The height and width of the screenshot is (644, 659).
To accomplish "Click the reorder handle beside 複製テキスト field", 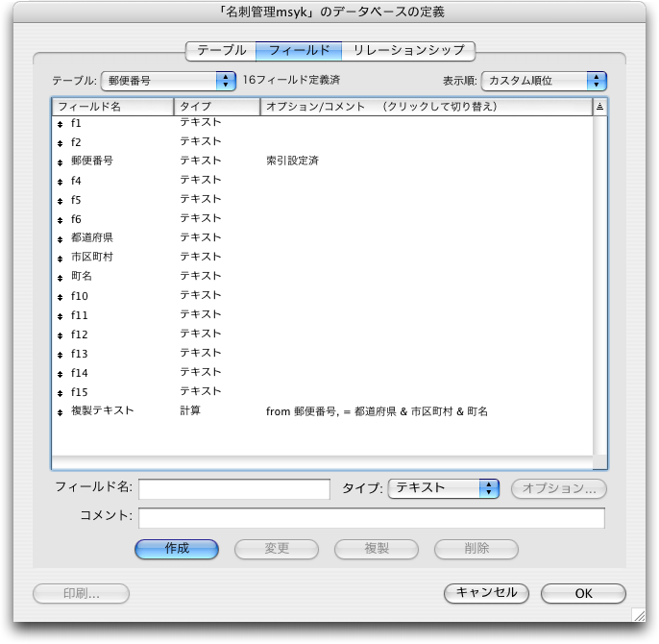I will coord(61,412).
